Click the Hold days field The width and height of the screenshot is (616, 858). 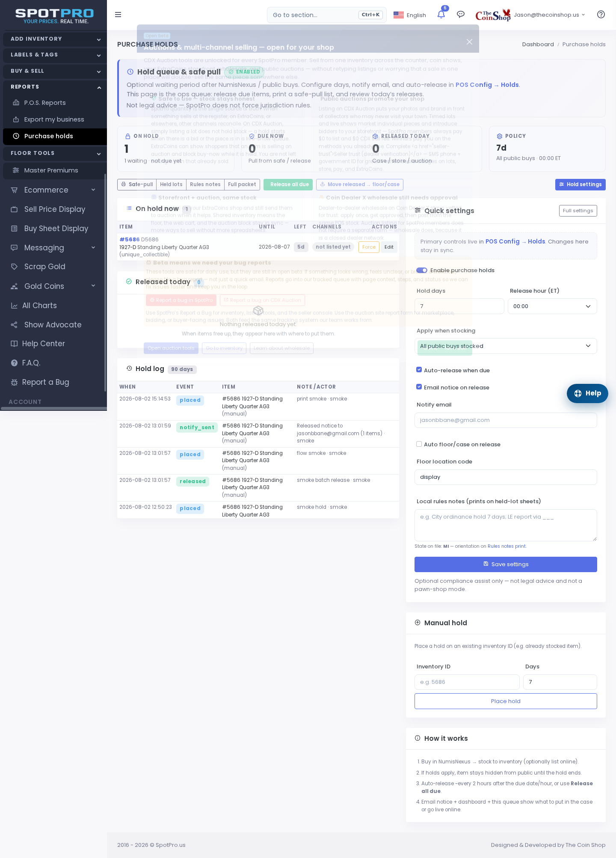[x=459, y=306]
